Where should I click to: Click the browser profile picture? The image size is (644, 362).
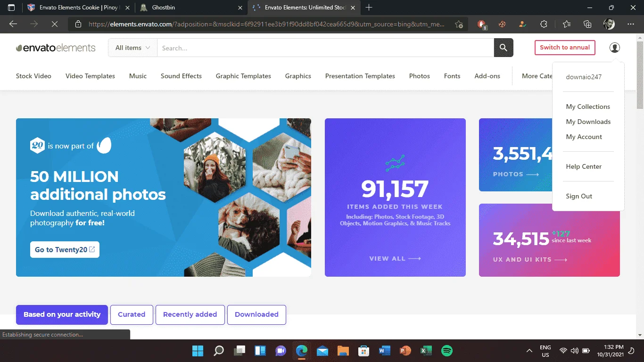[x=609, y=24]
